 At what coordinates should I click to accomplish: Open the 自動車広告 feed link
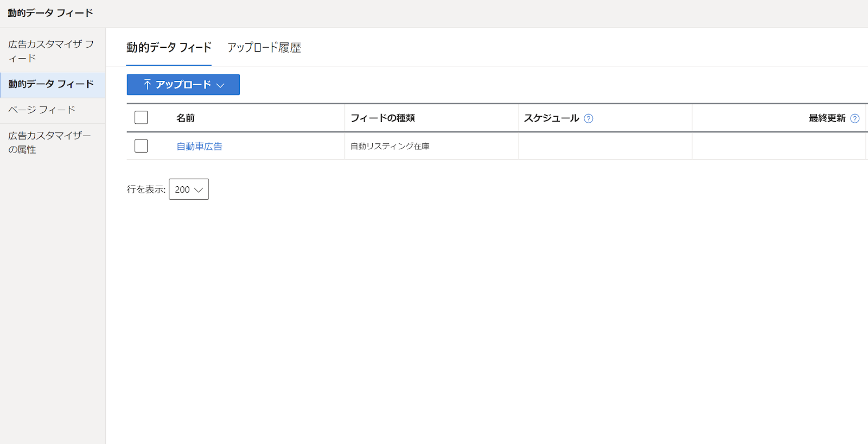click(199, 146)
